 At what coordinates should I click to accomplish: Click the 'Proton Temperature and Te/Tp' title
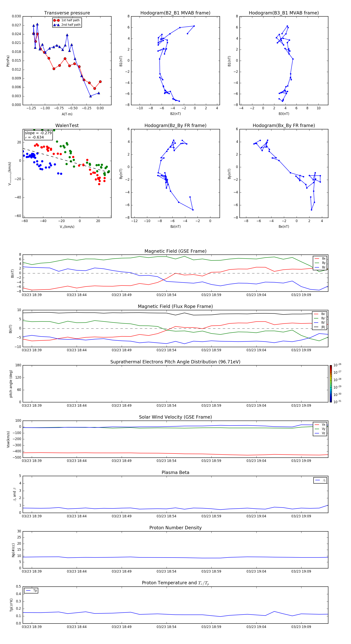pos(175,583)
